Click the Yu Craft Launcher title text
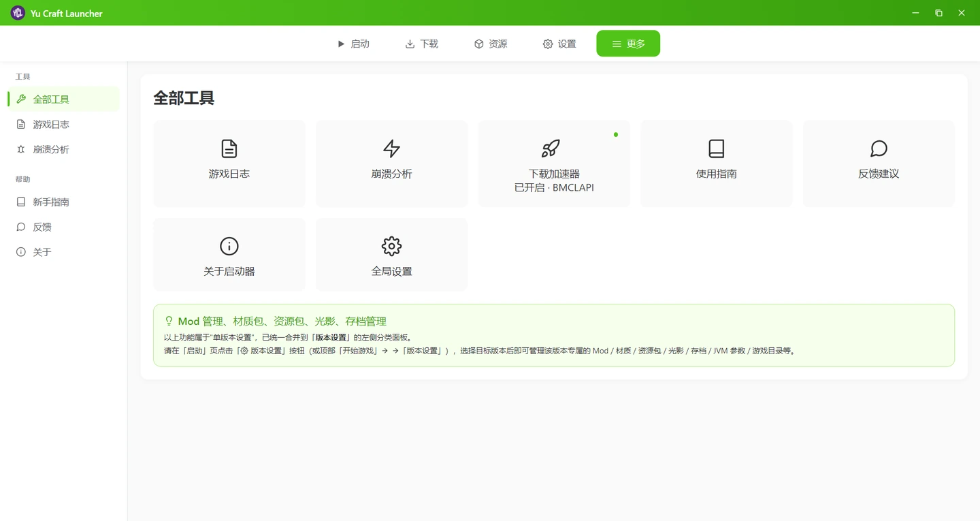The height and width of the screenshot is (521, 980). [x=67, y=14]
